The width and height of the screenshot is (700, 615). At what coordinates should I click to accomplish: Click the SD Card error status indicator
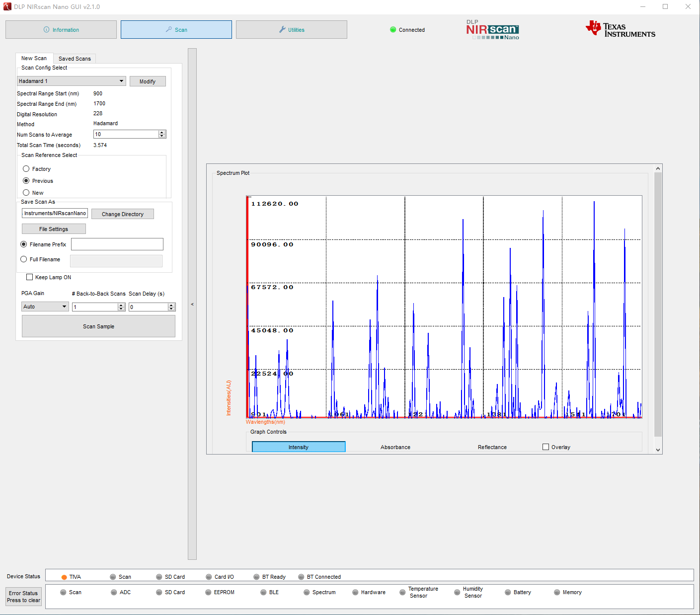click(159, 592)
